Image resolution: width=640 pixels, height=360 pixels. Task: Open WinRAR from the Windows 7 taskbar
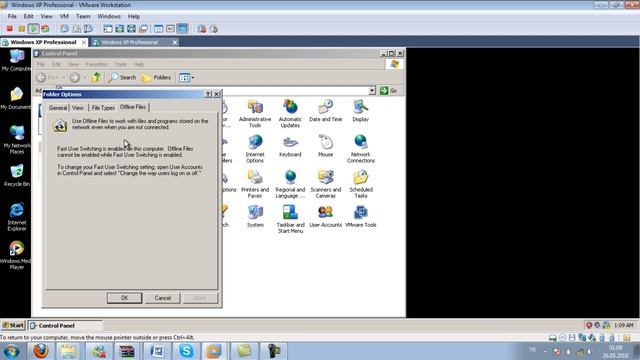127,351
